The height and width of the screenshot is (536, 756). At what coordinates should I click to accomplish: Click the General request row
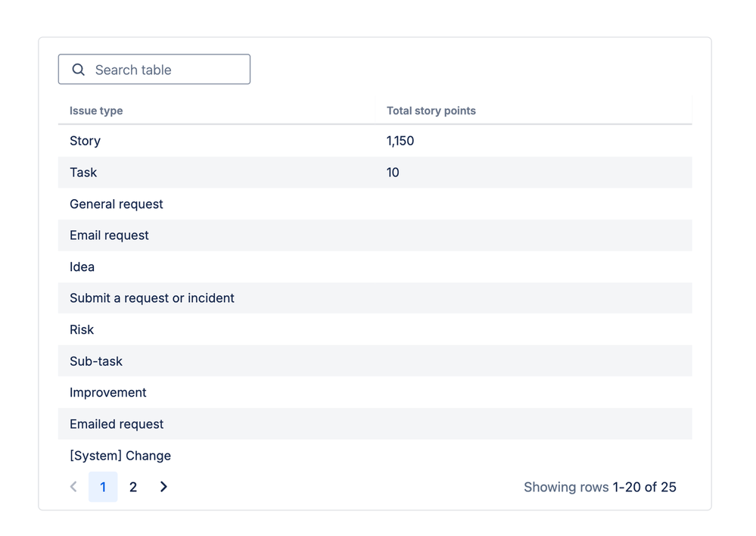click(x=375, y=204)
